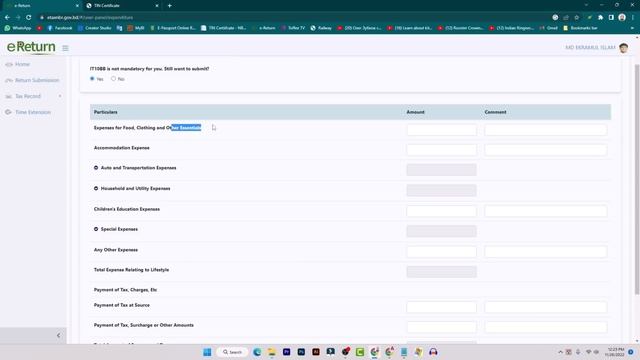The height and width of the screenshot is (360, 640).
Task: Switch to the TIN Certificate browser tab
Action: (122, 6)
